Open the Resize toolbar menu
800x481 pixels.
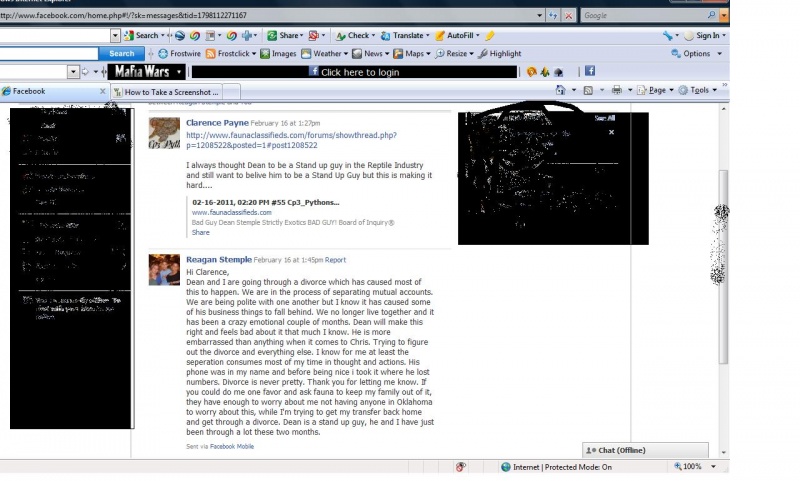pyautogui.click(x=454, y=54)
